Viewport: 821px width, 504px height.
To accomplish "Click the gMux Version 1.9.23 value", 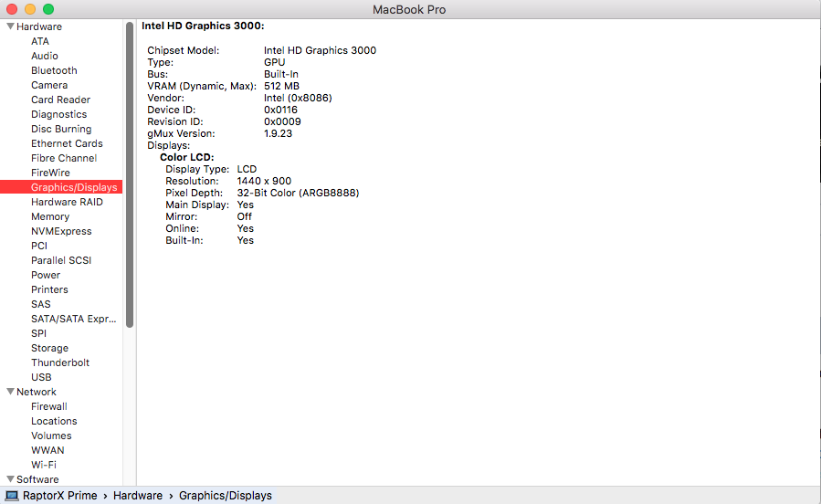I will [278, 133].
